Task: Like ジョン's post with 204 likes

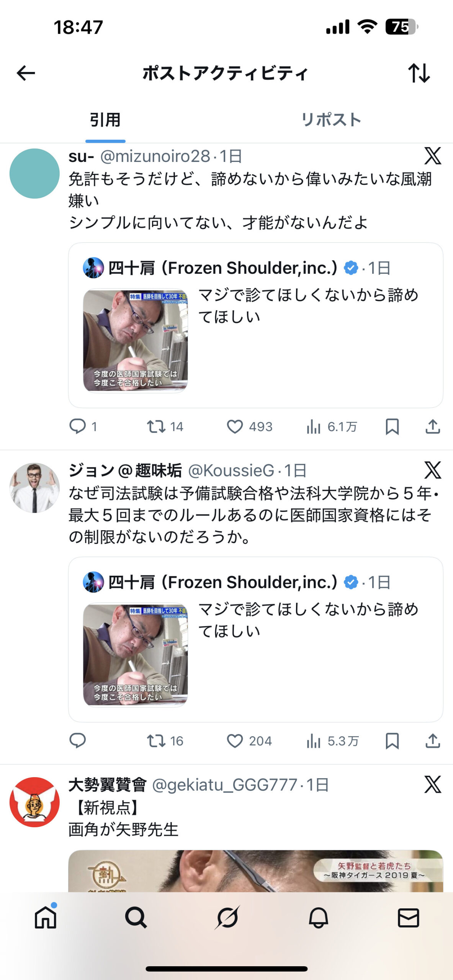Action: click(x=235, y=741)
